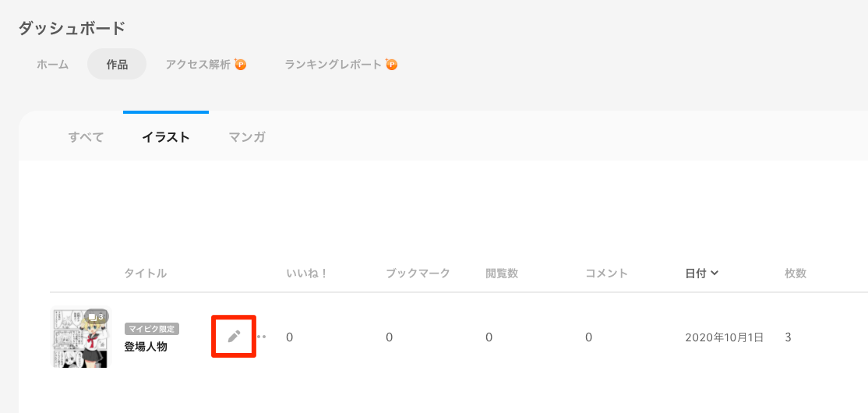Select the イラスト filter tab

coord(166,137)
